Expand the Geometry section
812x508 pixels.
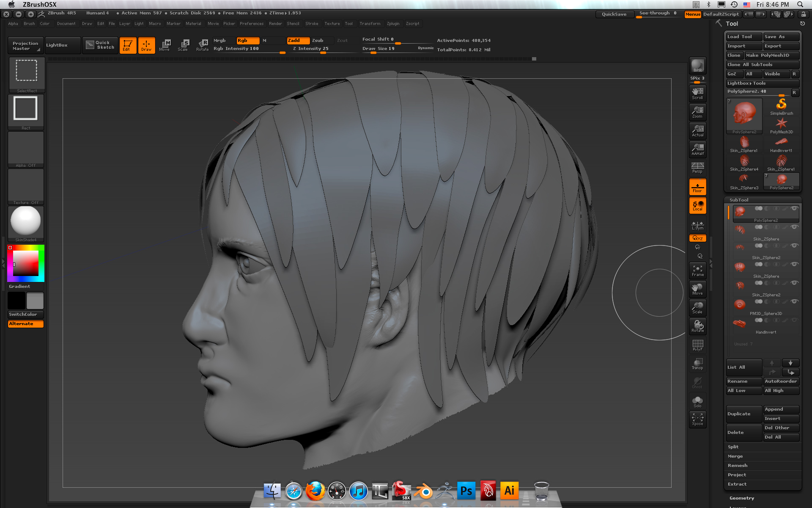tap(742, 498)
